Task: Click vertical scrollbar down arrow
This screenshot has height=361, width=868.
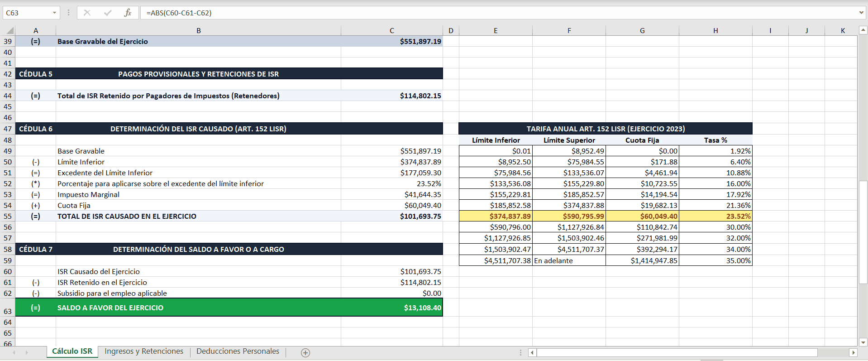Action: (x=863, y=342)
